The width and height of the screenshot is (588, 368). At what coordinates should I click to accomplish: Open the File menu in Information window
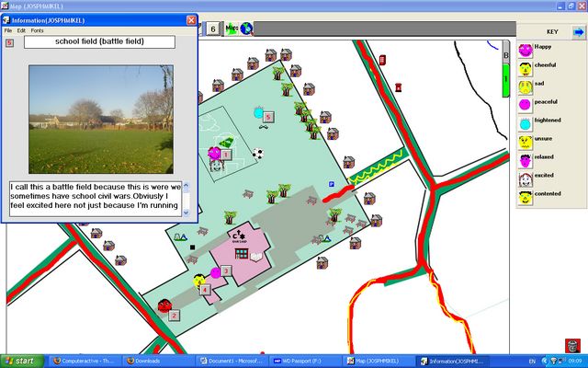pyautogui.click(x=8, y=30)
